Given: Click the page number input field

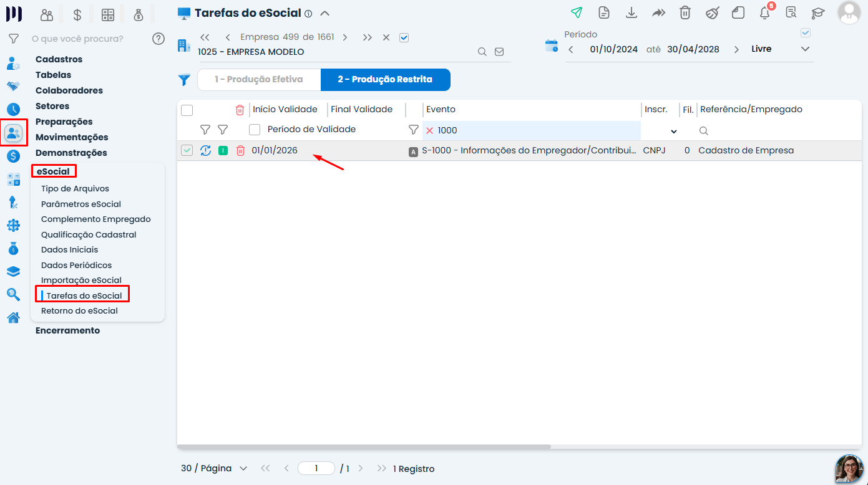Looking at the screenshot, I should (x=316, y=468).
